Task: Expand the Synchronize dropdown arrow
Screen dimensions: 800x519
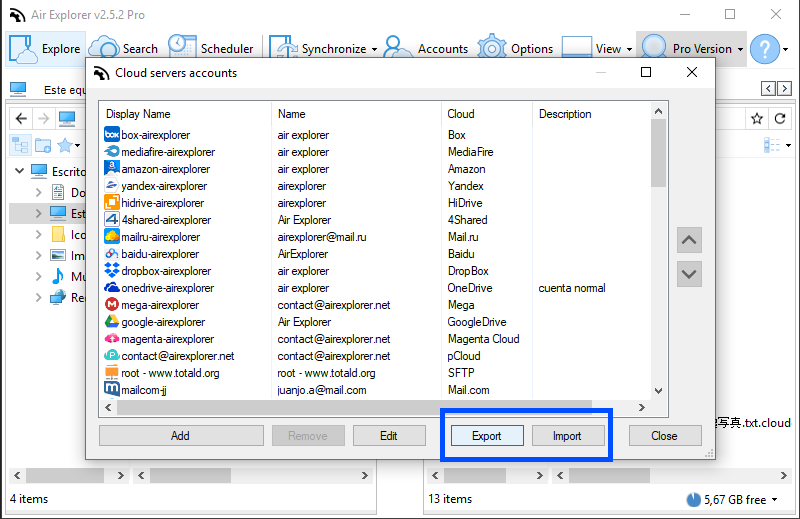Action: tap(374, 50)
